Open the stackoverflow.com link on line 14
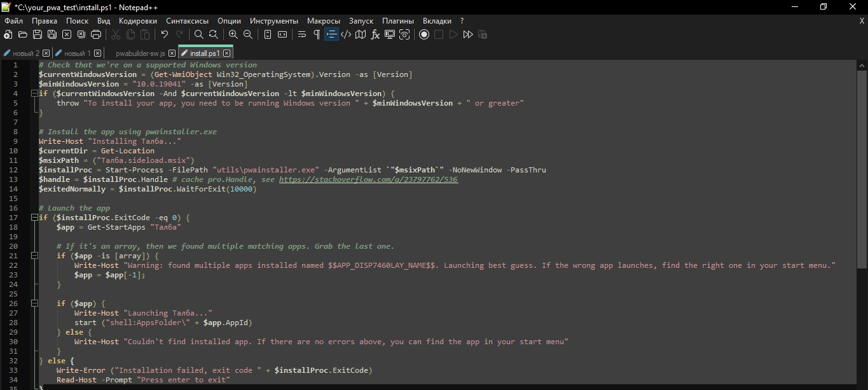The width and height of the screenshot is (868, 390). [368, 179]
